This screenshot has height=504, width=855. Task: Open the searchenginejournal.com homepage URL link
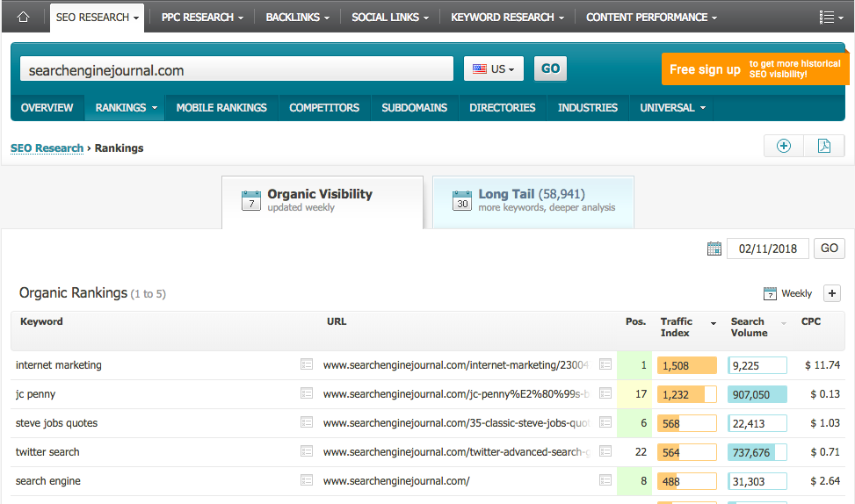click(396, 480)
